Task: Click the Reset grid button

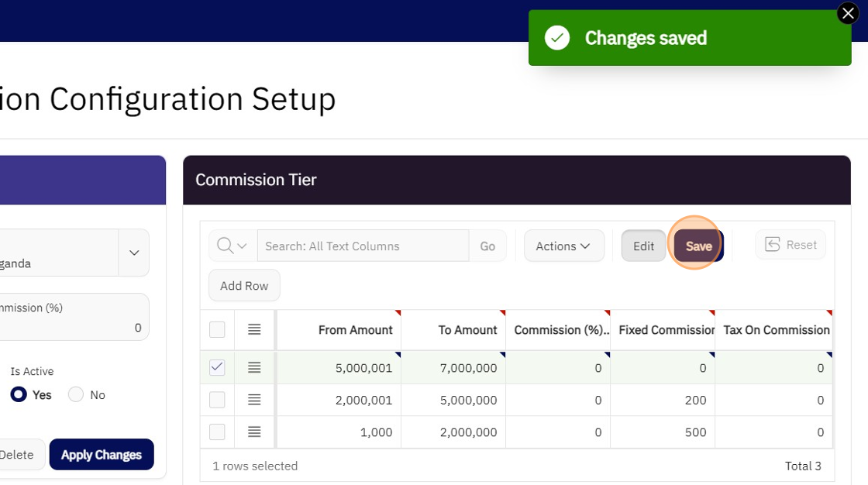Action: coord(790,245)
